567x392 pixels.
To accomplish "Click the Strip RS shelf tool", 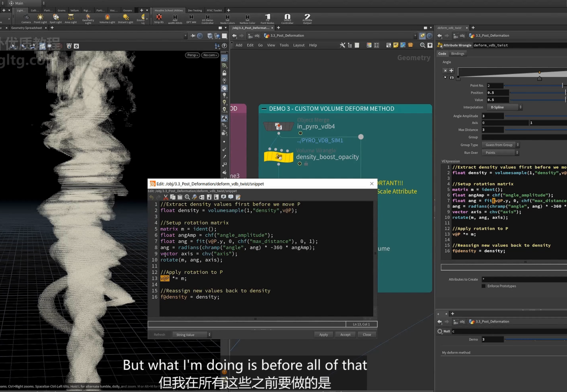I will coord(159,19).
